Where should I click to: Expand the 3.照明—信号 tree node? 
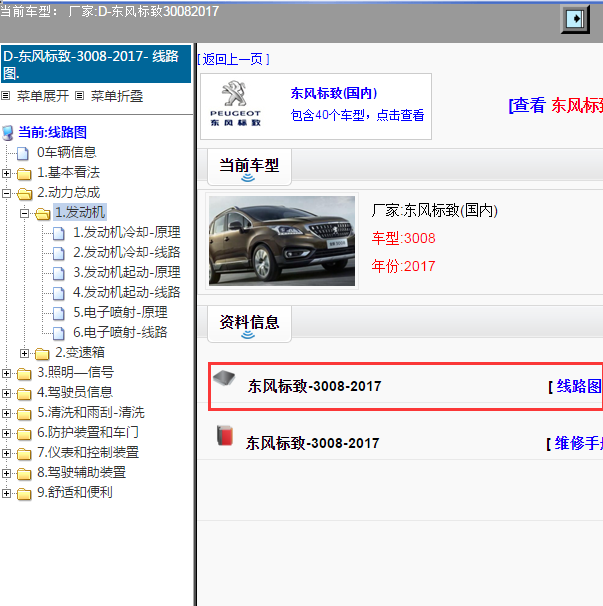tap(6, 373)
